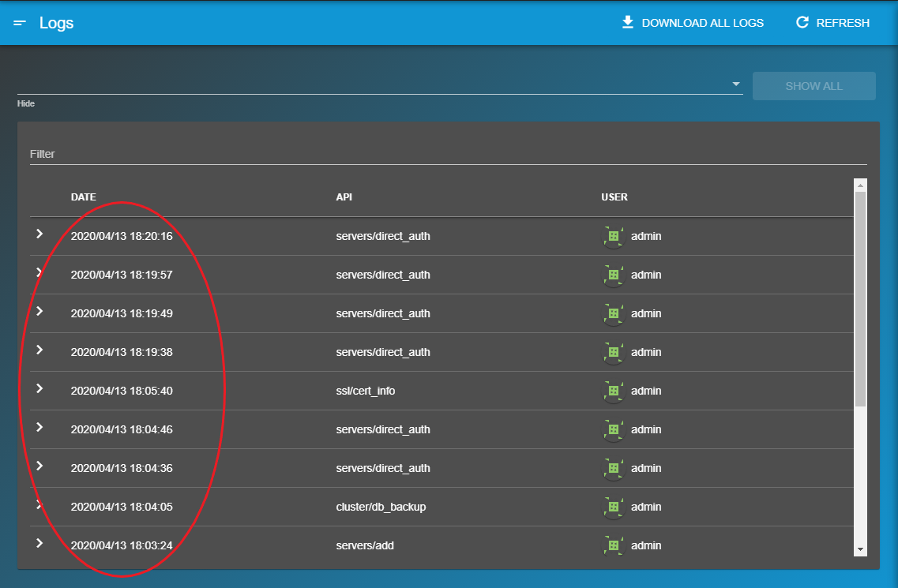Click the circular refresh arrow icon
This screenshot has height=588, width=898.
pyautogui.click(x=802, y=22)
